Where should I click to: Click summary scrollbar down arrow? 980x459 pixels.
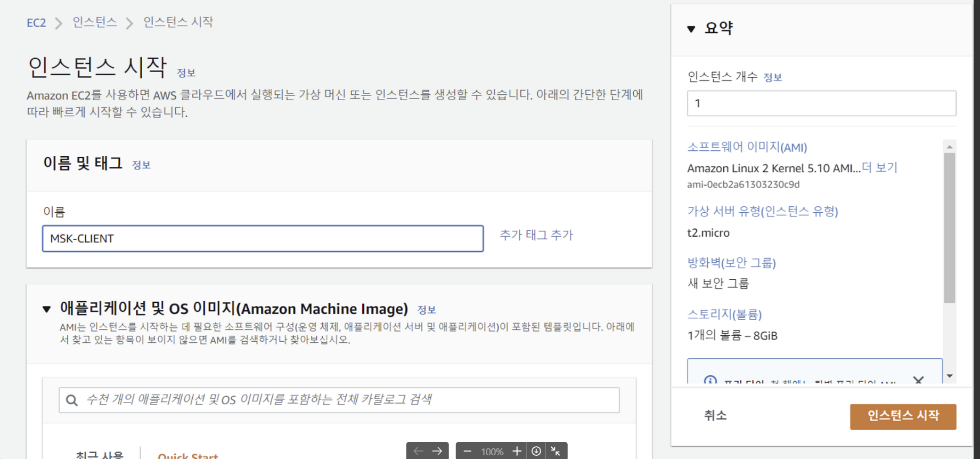pos(950,376)
